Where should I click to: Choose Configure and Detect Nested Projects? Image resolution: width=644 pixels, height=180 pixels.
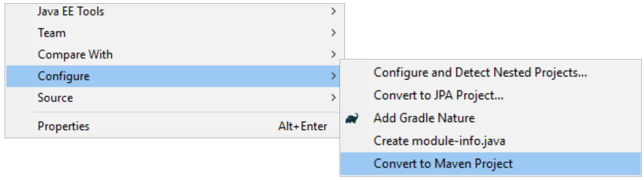click(x=480, y=73)
